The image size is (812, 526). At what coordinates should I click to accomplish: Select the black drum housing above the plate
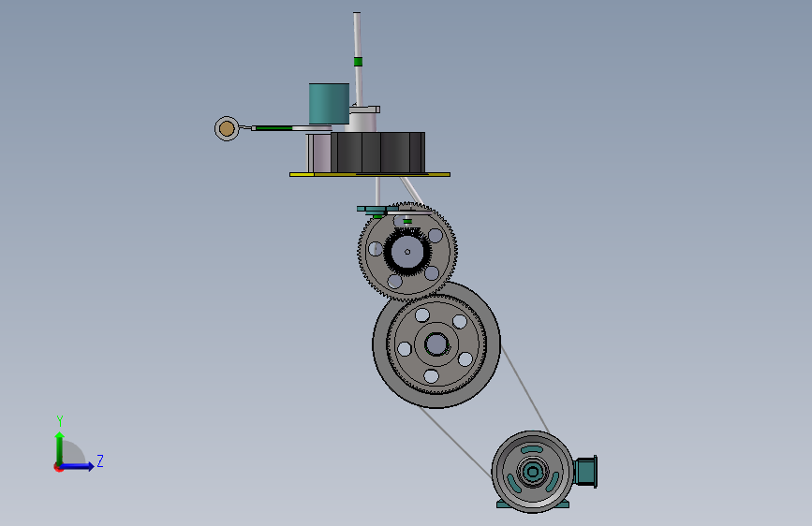click(378, 153)
